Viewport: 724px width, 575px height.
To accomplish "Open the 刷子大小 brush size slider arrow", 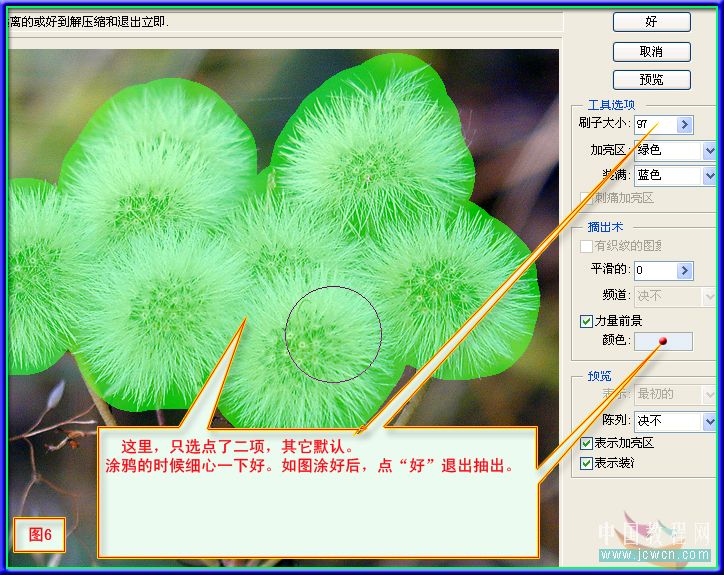I will click(685, 124).
